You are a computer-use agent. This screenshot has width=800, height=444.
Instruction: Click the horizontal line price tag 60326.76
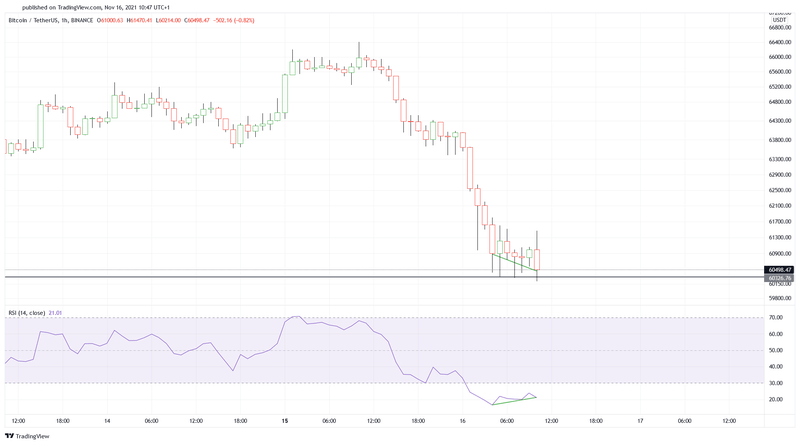coord(779,278)
